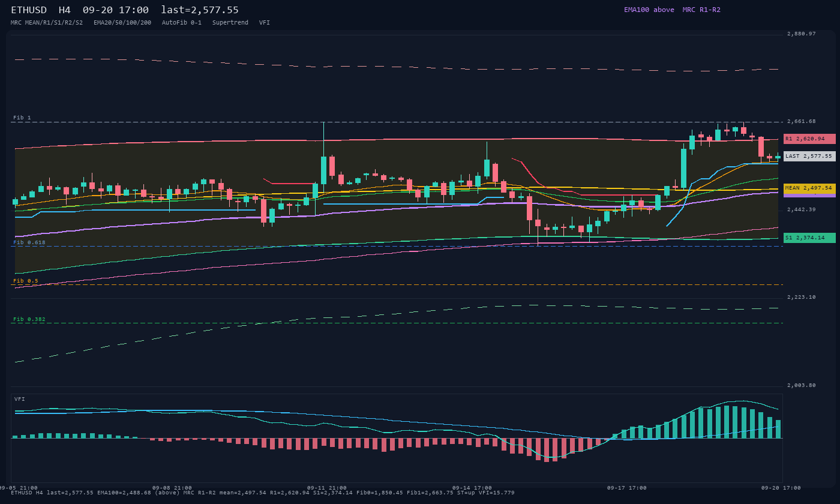Image resolution: width=840 pixels, height=504 pixels.
Task: Select MRC MEAN/R1/S1/R2/S2 in the indicator legend
Action: point(47,23)
